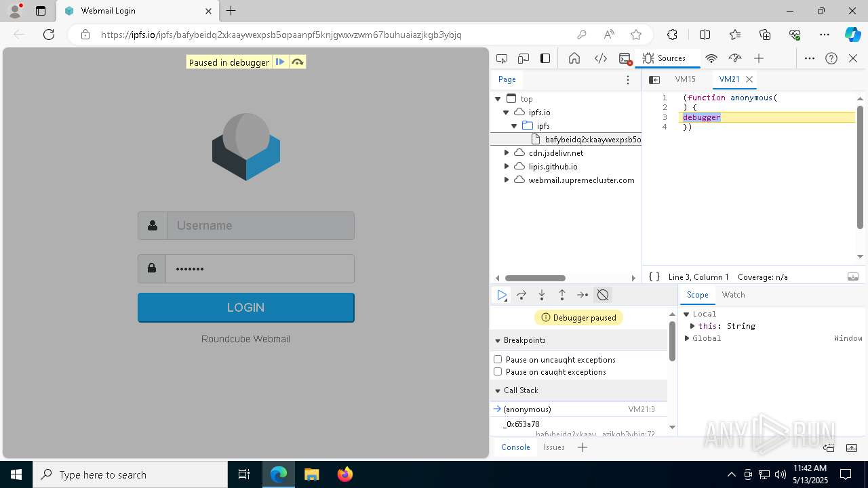Add more tools with plus icon

[759, 58]
